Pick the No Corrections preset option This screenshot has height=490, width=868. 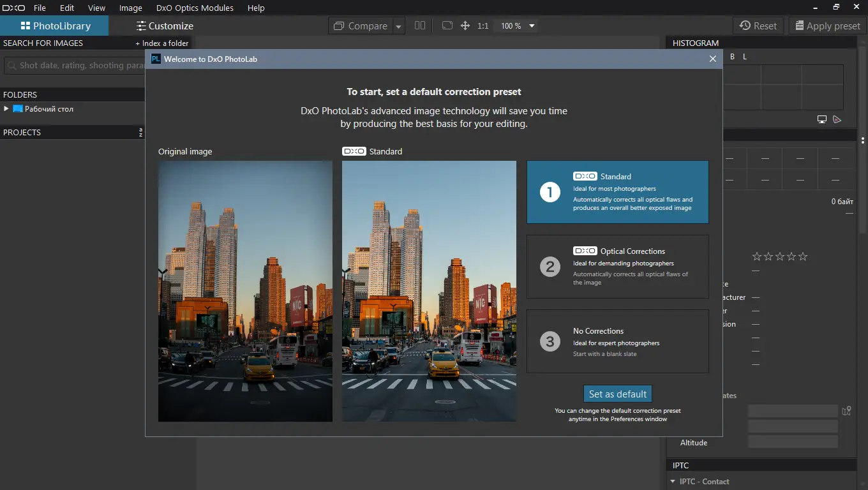[617, 341]
